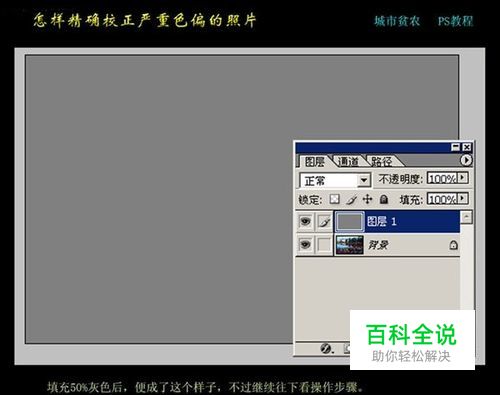This screenshot has height=395, width=500.
Task: Toggle lock all padlock icon
Action: tap(384, 199)
